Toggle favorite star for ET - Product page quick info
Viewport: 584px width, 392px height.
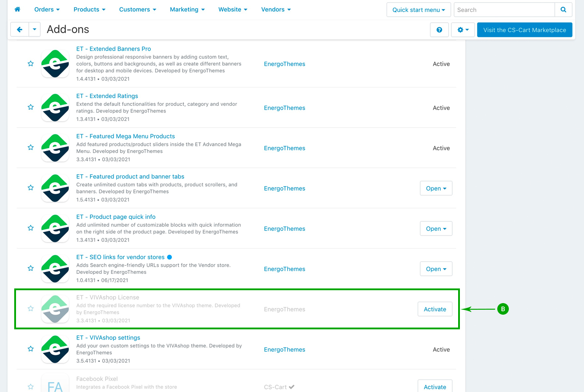[x=31, y=228]
